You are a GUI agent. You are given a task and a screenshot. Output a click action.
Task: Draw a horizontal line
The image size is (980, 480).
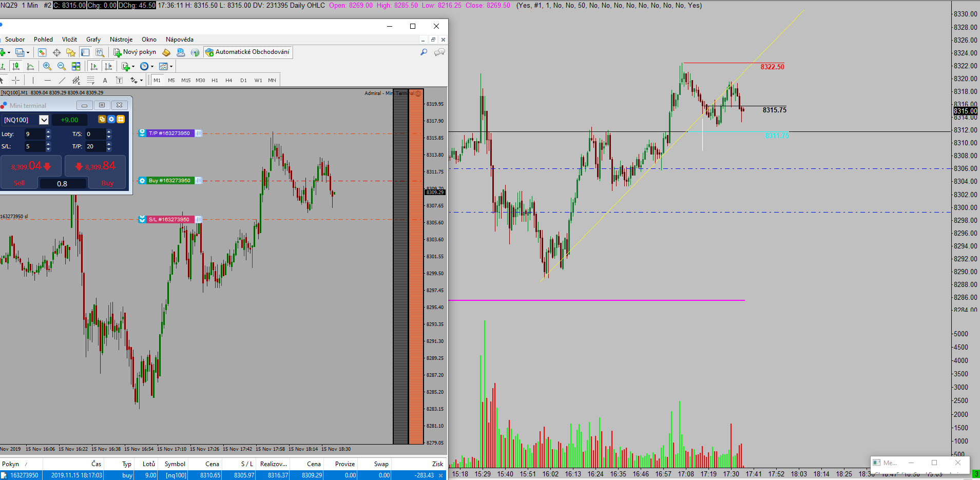tap(48, 80)
